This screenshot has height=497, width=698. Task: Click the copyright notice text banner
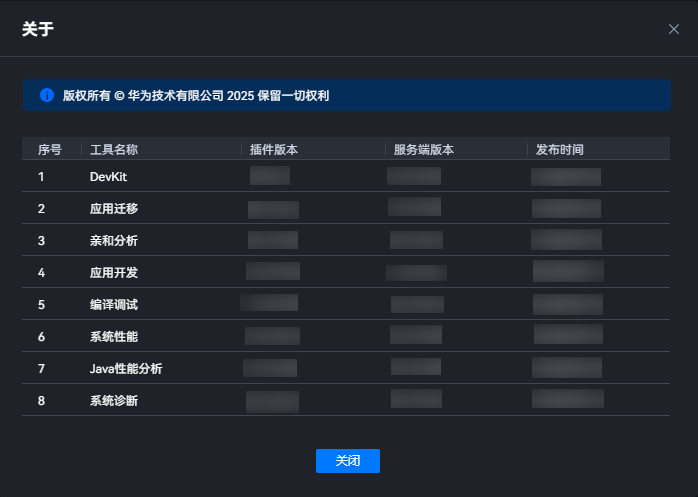[347, 95]
